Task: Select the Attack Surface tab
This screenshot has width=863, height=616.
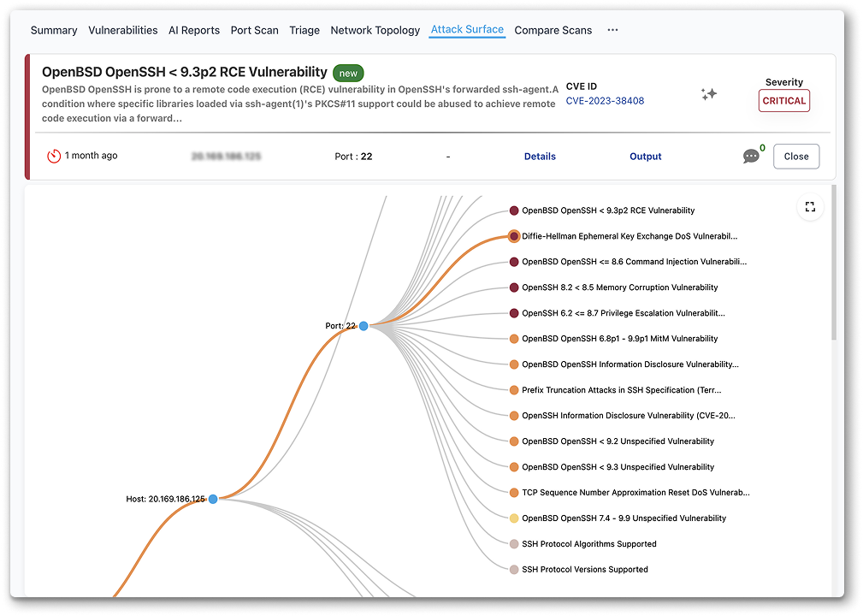Action: (467, 30)
